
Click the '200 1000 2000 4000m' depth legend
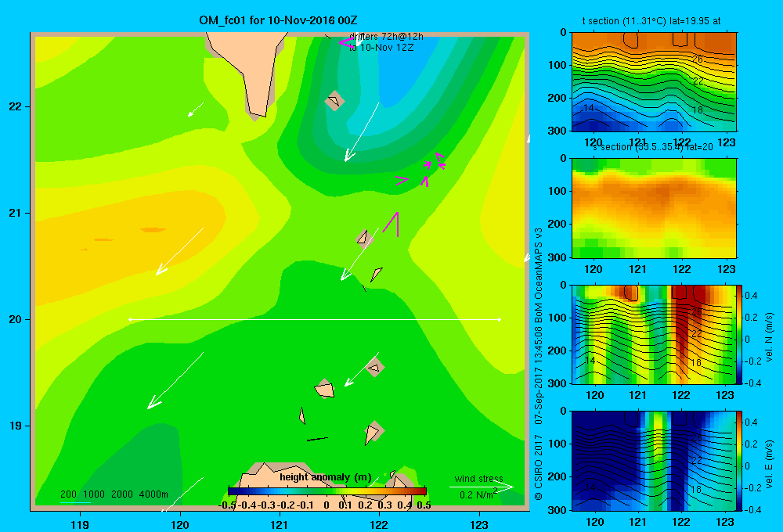click(114, 494)
